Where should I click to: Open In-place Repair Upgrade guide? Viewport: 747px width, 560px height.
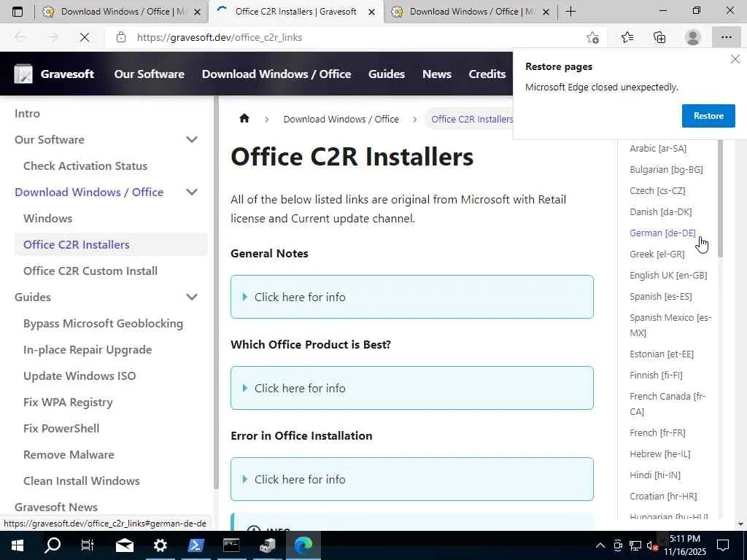(x=88, y=349)
